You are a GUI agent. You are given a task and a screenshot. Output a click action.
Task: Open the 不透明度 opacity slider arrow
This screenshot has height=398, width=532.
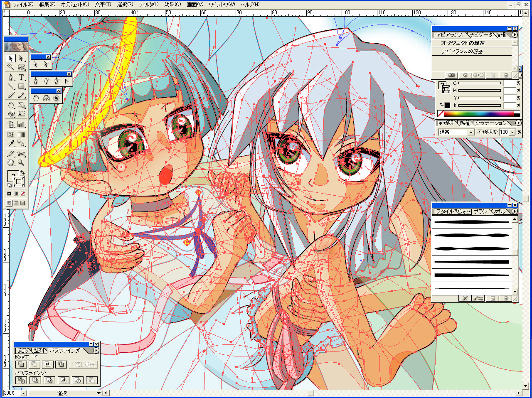512,132
